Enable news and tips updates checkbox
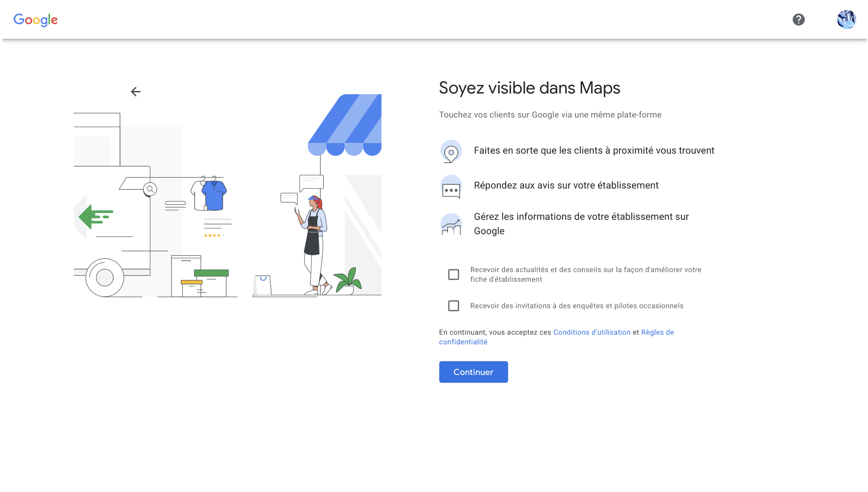 pos(453,274)
